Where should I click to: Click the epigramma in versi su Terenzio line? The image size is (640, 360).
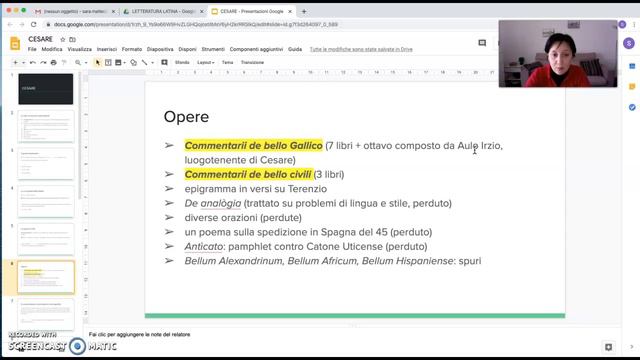click(256, 189)
